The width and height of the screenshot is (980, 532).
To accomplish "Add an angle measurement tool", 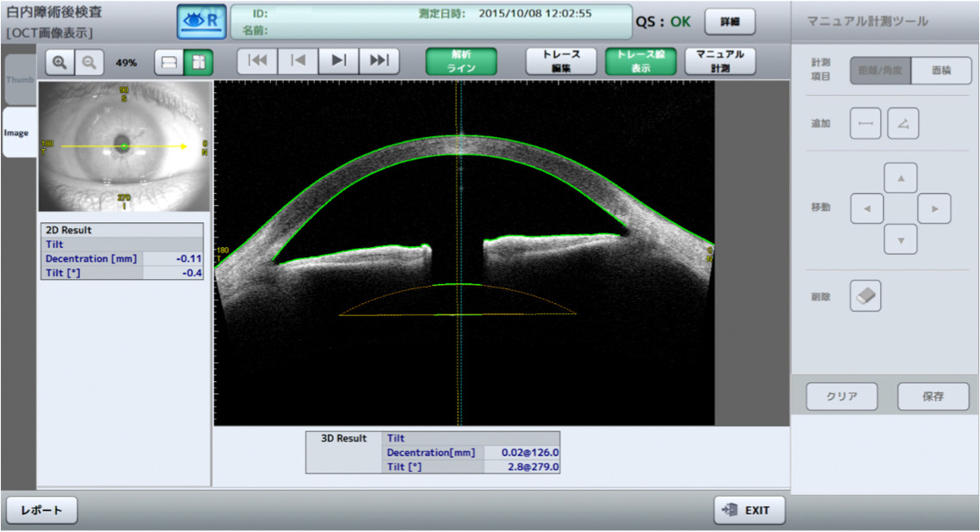I will (903, 124).
